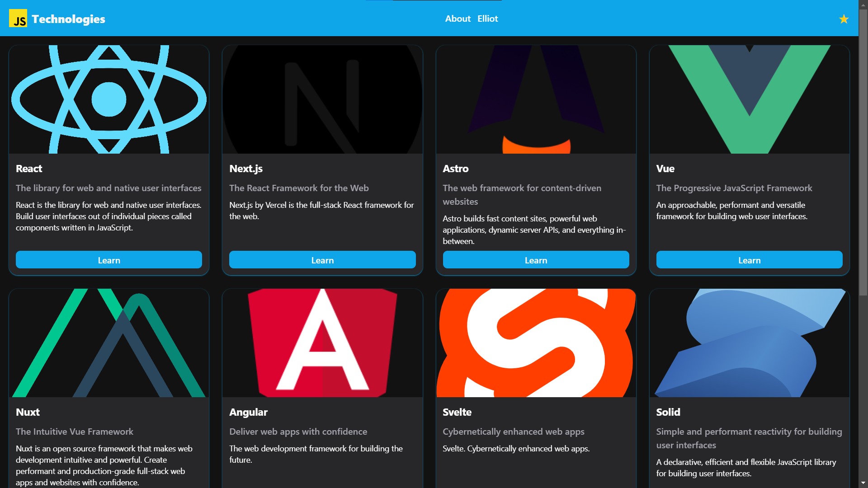Click the Svelte logo image
The height and width of the screenshot is (488, 868).
coord(536,343)
